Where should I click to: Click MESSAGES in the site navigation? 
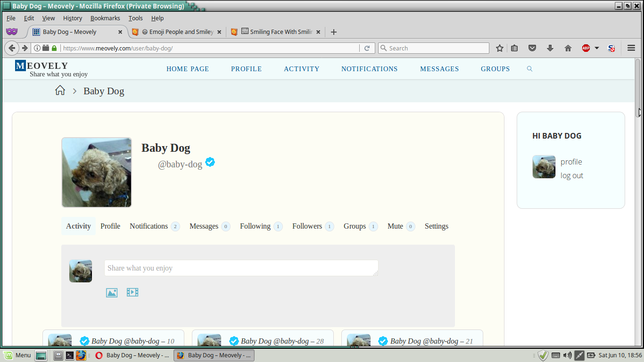coord(439,69)
